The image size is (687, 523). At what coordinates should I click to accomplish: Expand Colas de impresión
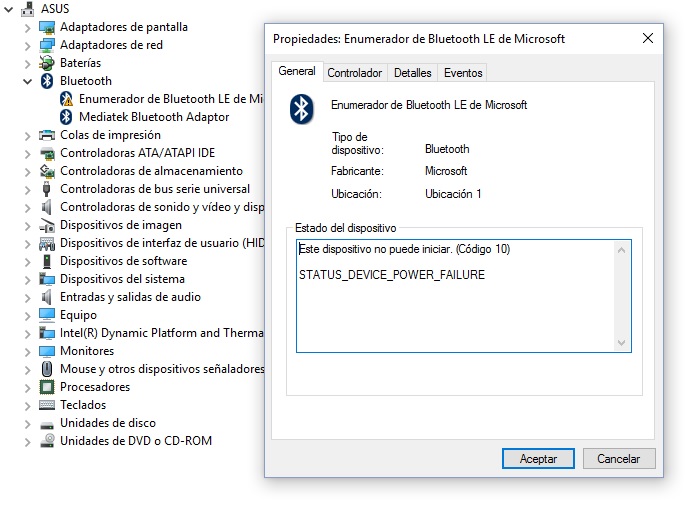click(x=27, y=135)
